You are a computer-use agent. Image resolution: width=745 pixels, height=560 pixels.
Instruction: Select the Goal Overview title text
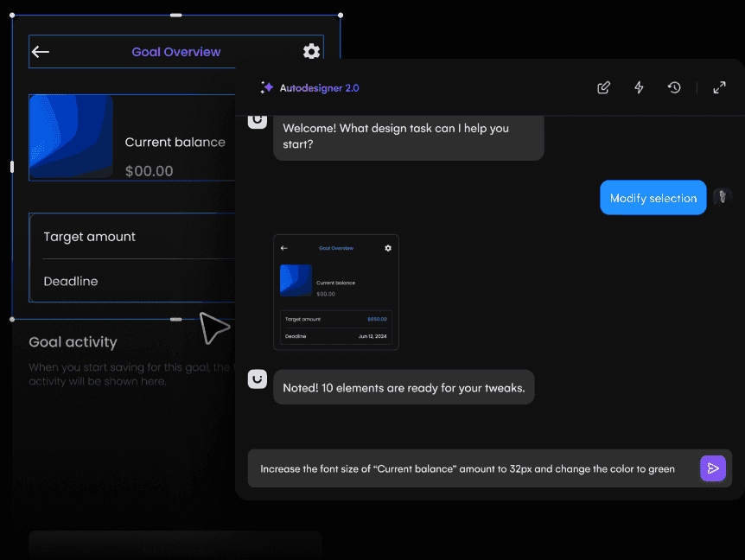(x=175, y=52)
